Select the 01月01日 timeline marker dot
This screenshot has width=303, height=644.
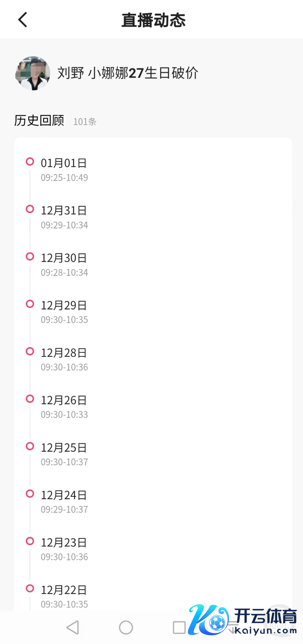tap(30, 162)
